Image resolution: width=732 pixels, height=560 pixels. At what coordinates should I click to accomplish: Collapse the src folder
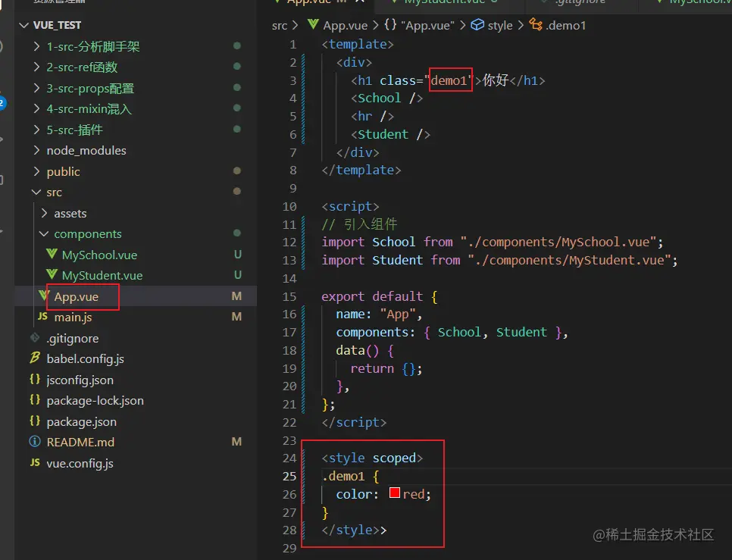click(54, 192)
